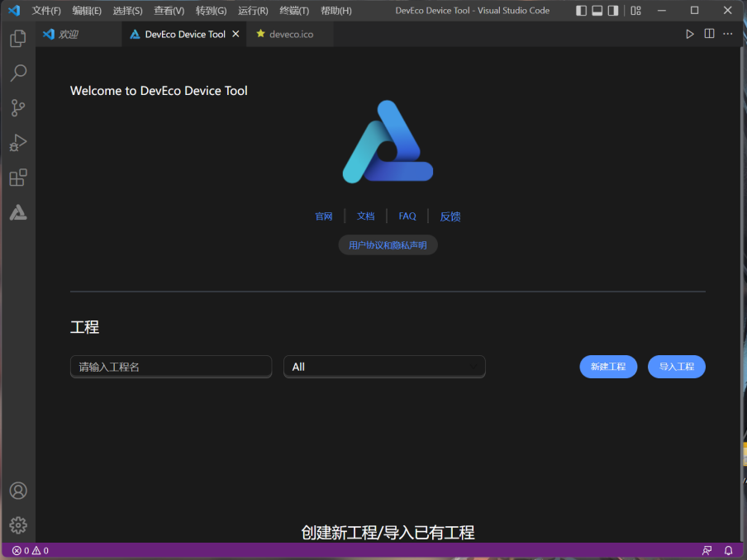Open the 帮助(H) menu
747x560 pixels.
335,11
